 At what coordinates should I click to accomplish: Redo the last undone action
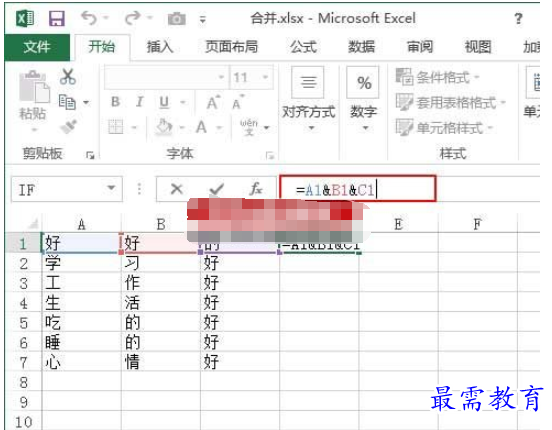coord(132,18)
